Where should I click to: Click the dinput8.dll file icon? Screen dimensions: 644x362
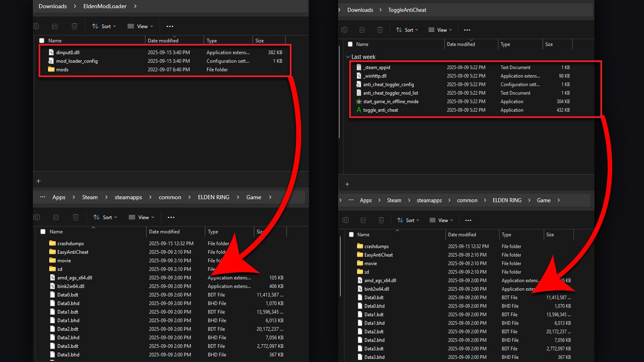coord(51,52)
